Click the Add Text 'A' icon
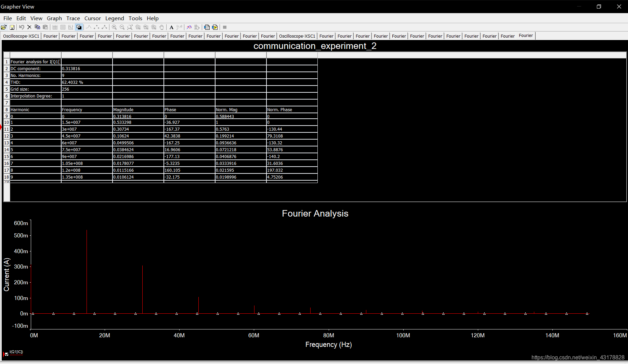 (x=171, y=27)
